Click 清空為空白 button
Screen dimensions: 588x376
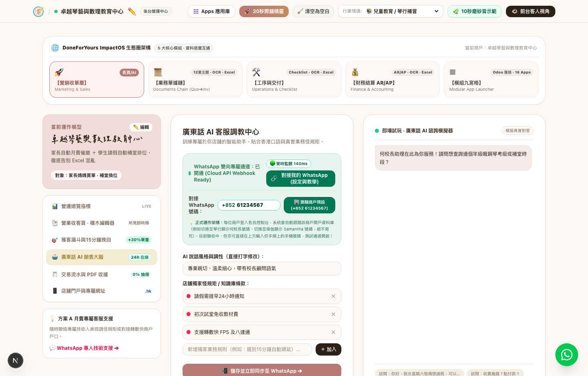tap(313, 11)
